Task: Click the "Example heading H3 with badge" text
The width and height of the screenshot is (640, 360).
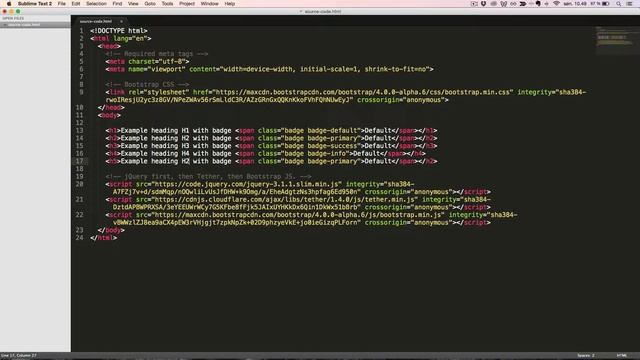Action: (x=176, y=146)
